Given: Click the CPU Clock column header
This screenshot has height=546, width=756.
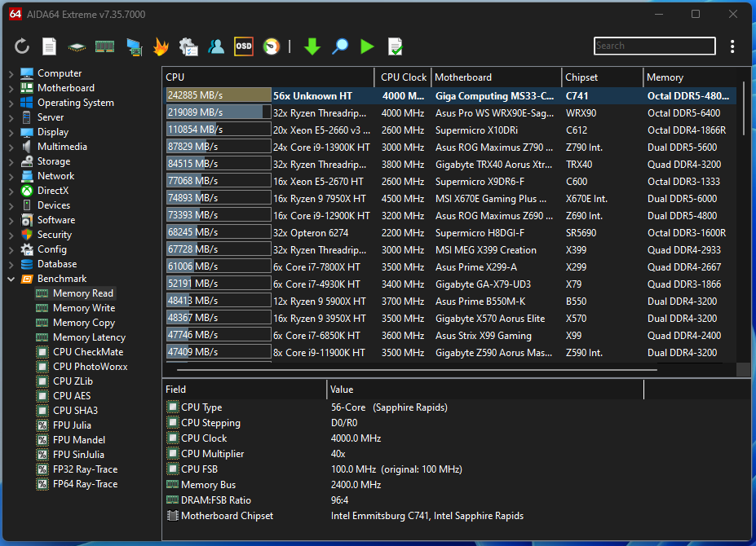Looking at the screenshot, I should click(403, 77).
